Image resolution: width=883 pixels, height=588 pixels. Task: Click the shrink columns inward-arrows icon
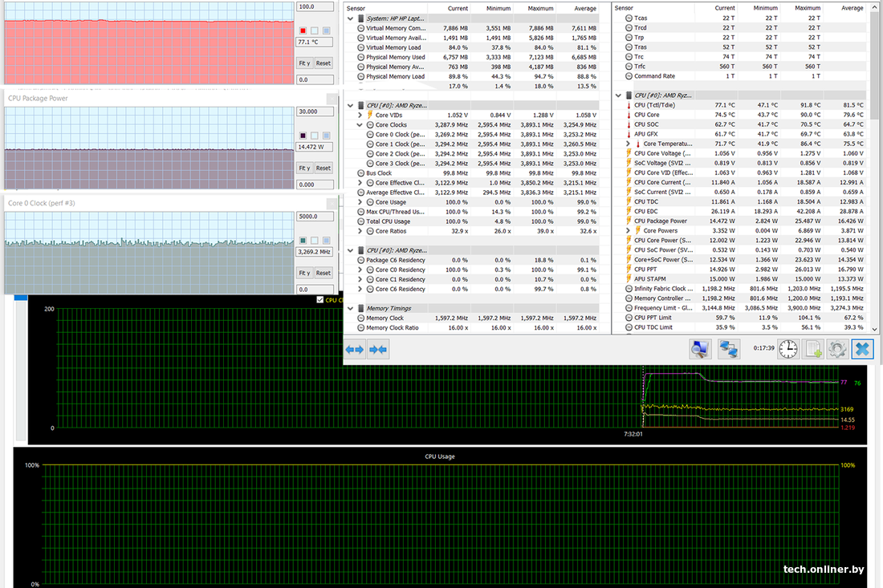pos(378,349)
